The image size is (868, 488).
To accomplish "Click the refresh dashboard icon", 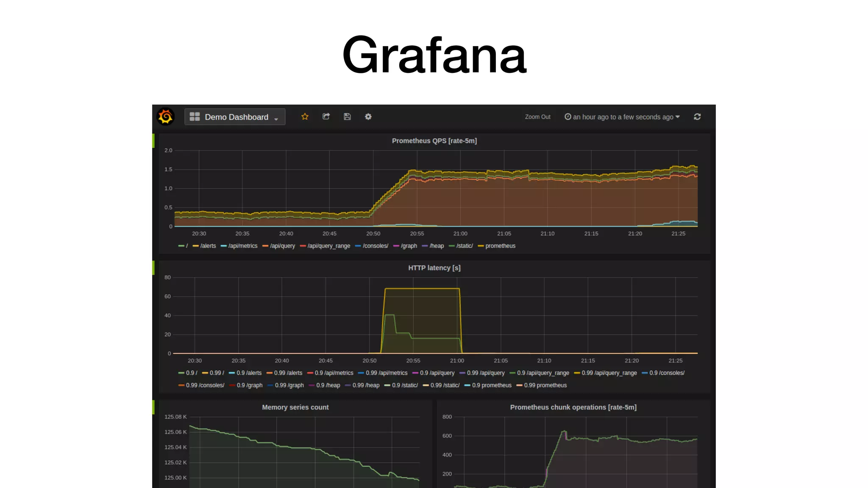I will point(697,116).
